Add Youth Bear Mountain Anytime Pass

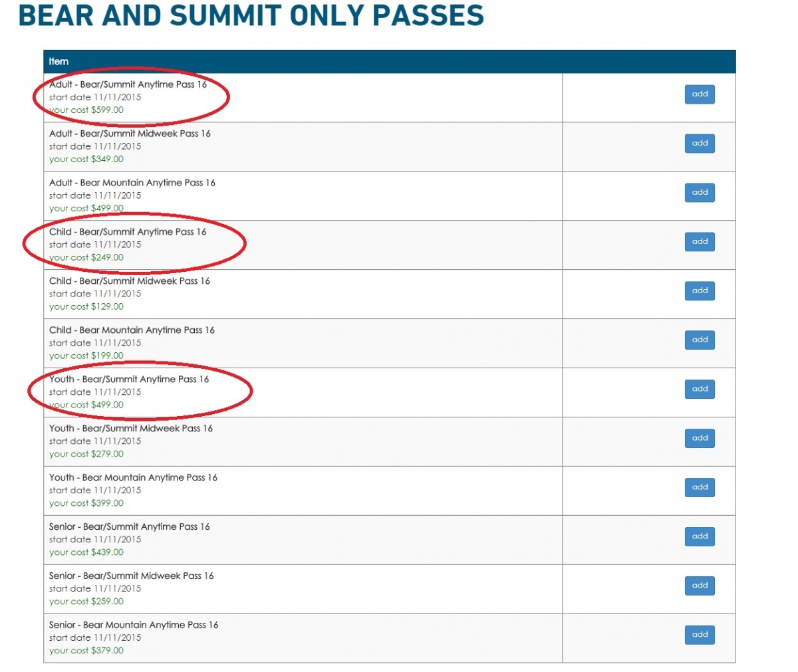(700, 488)
